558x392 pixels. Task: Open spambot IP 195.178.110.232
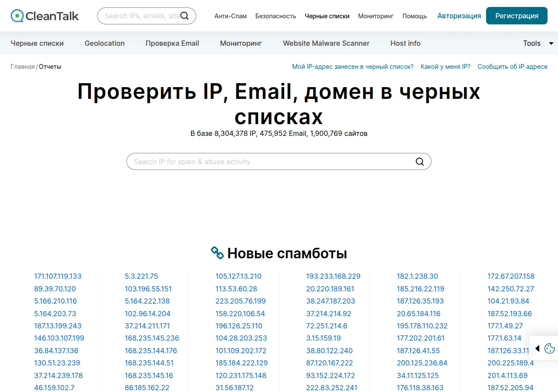click(x=422, y=326)
